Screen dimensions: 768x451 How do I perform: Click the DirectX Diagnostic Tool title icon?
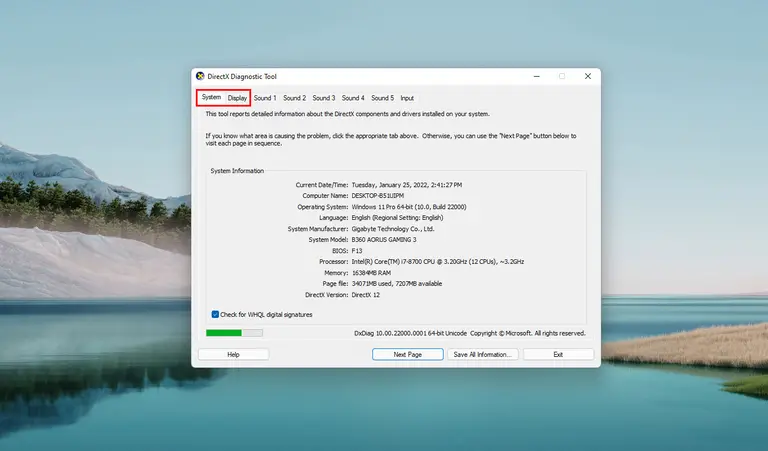(x=200, y=76)
